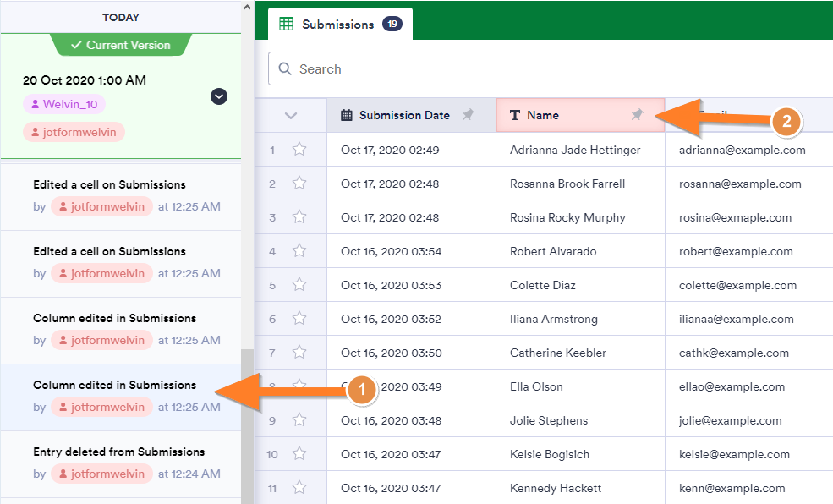Click the spreadsheet icon on Submissions tab
Screen dimensions: 833x504
click(287, 25)
